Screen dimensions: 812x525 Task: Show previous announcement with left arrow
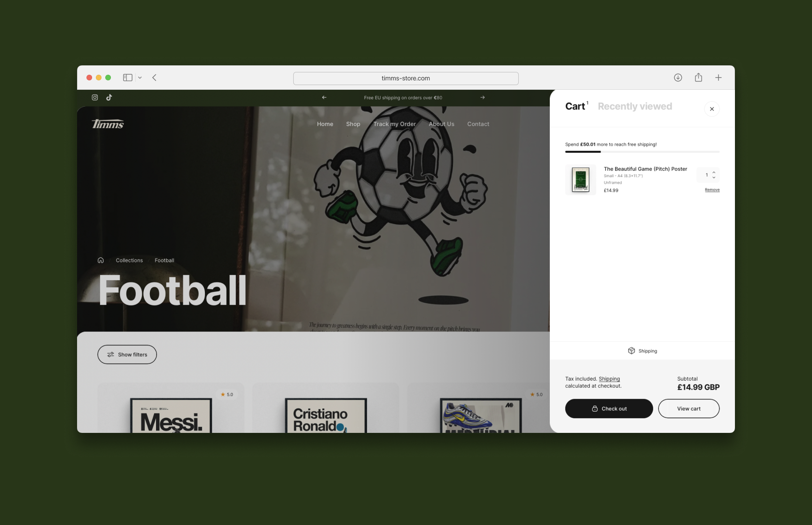(324, 97)
